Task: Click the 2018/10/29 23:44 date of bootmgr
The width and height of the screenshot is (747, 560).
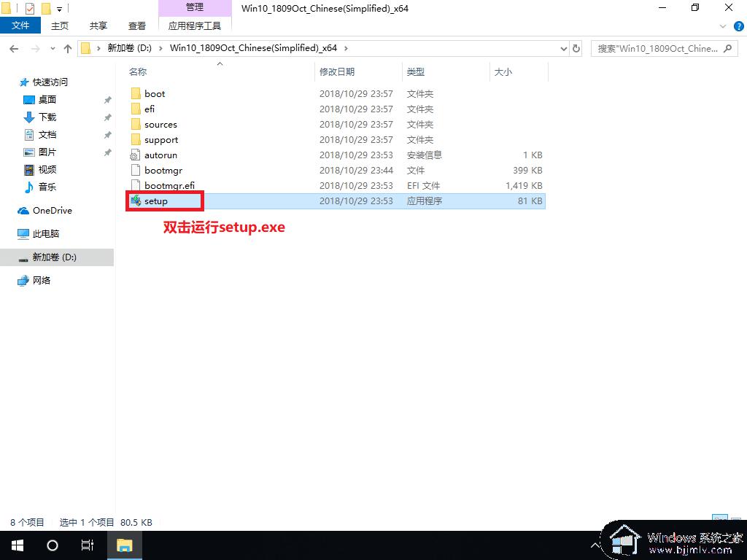Action: [x=356, y=170]
